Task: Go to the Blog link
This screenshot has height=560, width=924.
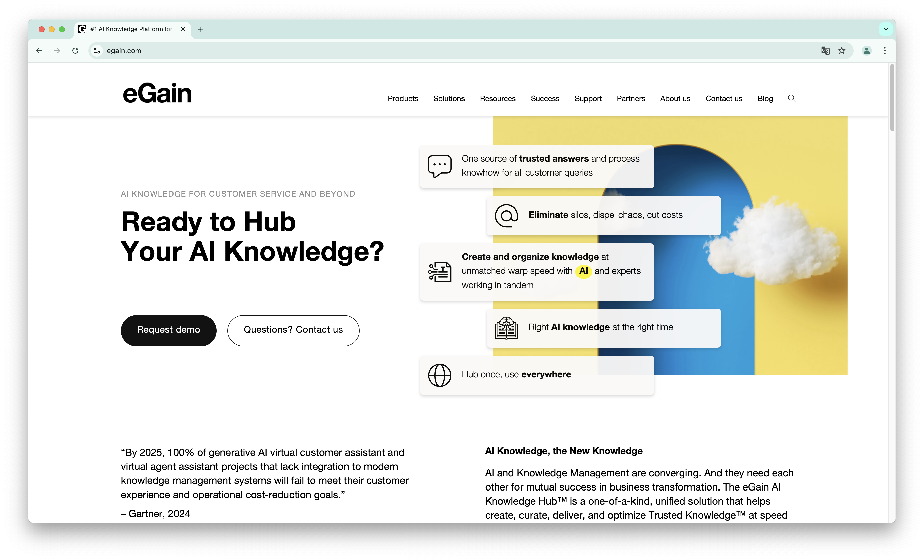Action: point(765,99)
